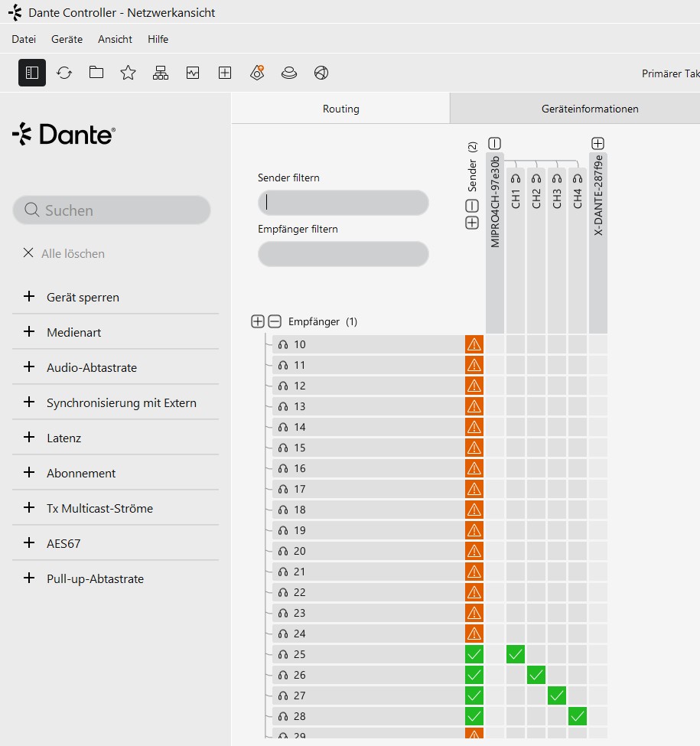Expand all Sender with plus button
700x746 pixels.
(x=472, y=223)
